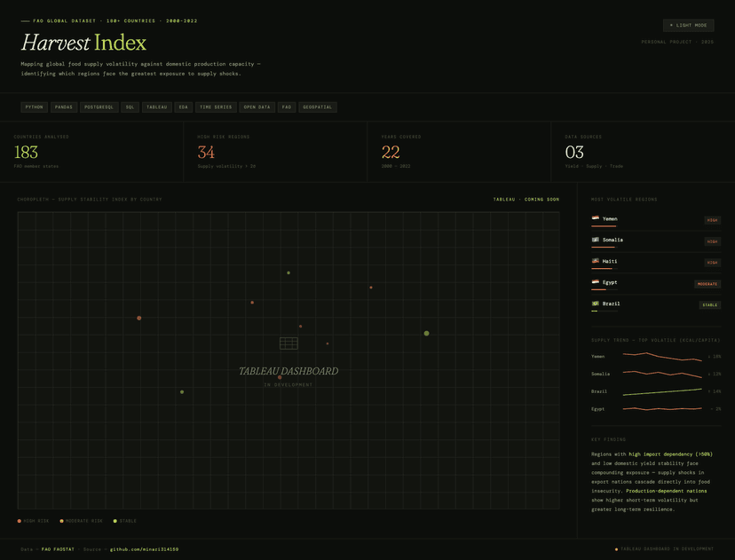Select the FAO tag
The width and height of the screenshot is (735, 560).
287,107
